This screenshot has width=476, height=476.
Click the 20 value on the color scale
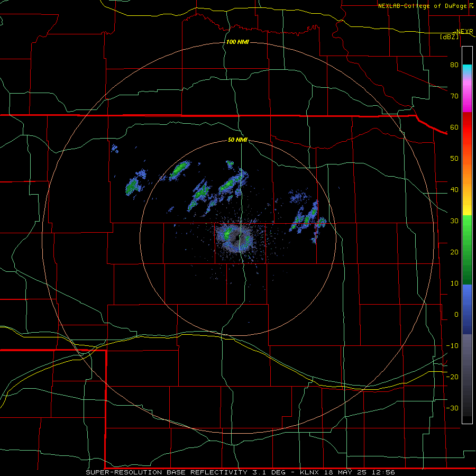click(x=454, y=252)
